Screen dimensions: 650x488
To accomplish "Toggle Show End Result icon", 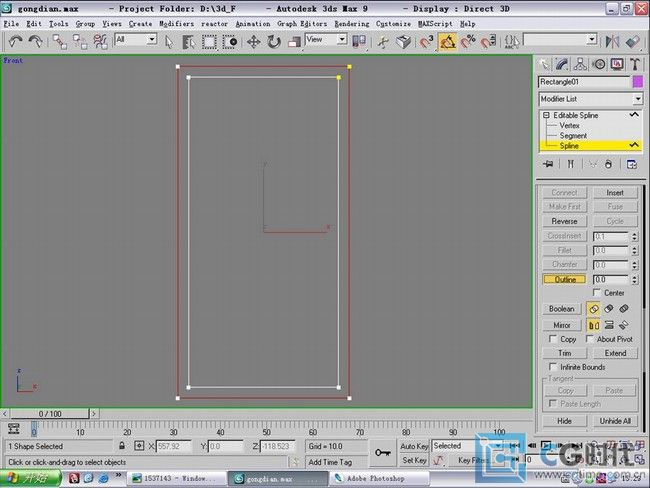I will click(571, 164).
